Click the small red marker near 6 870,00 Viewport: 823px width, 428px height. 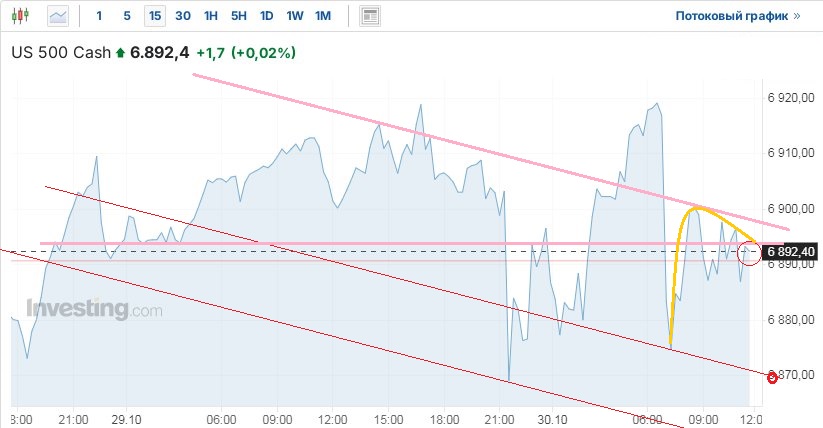(771, 377)
